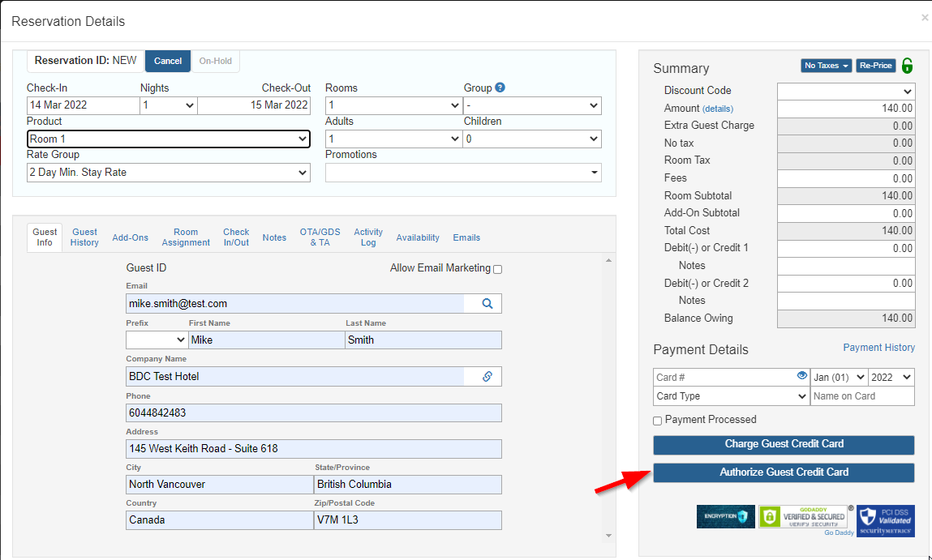Viewport: 932px width, 560px height.
Task: Go to the Check In/Out tab
Action: click(236, 237)
